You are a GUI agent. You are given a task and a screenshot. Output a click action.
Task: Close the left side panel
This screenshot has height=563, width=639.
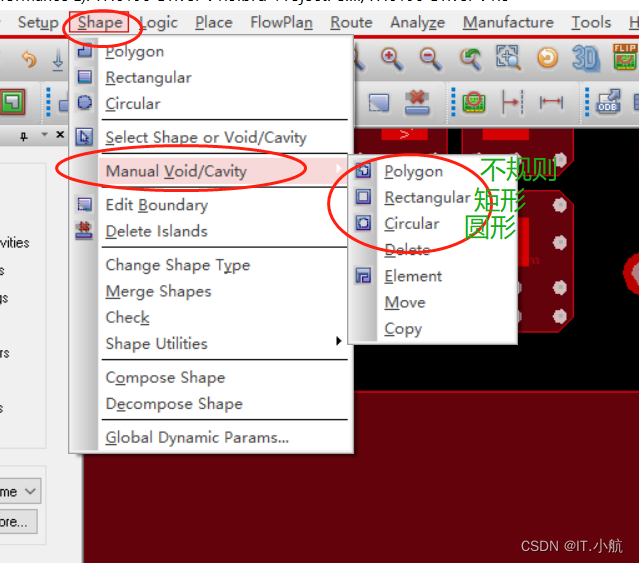60,134
